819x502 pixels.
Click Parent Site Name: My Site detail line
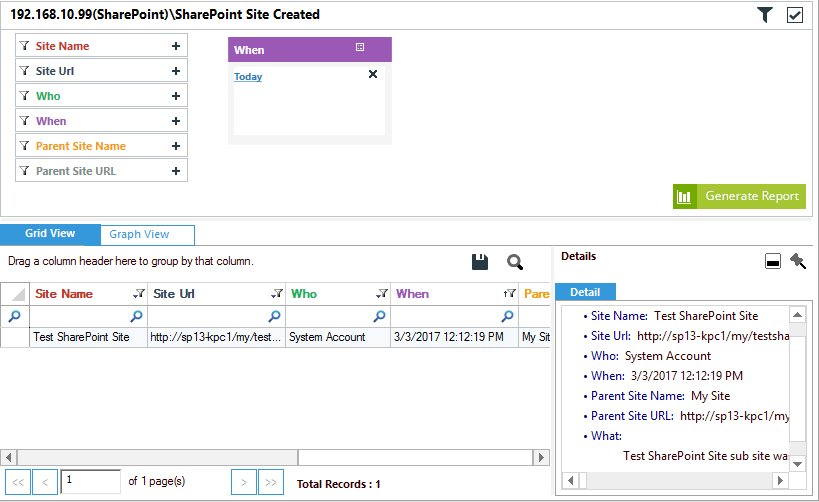pos(660,396)
